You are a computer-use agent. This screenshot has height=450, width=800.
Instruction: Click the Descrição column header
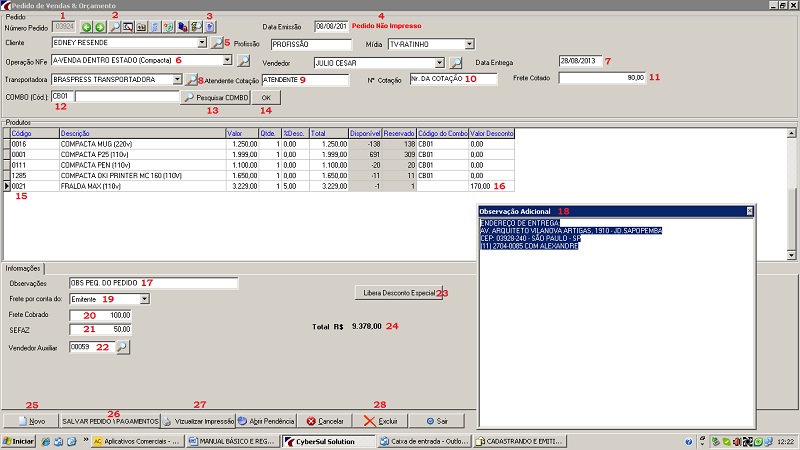(x=142, y=133)
